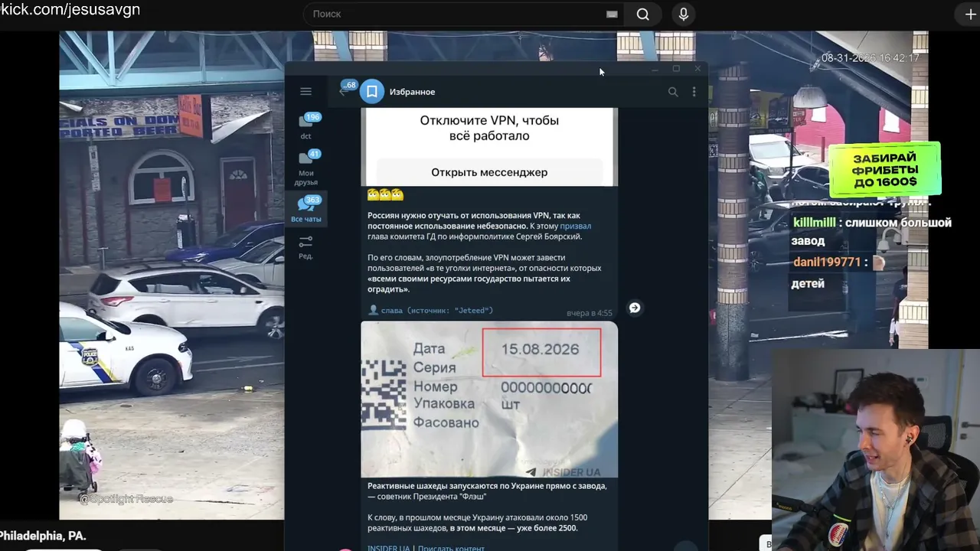Viewport: 980px width, 551px height.
Task: Click the "Отключите VPN, чтобы всё работало" preview card
Action: (489, 147)
